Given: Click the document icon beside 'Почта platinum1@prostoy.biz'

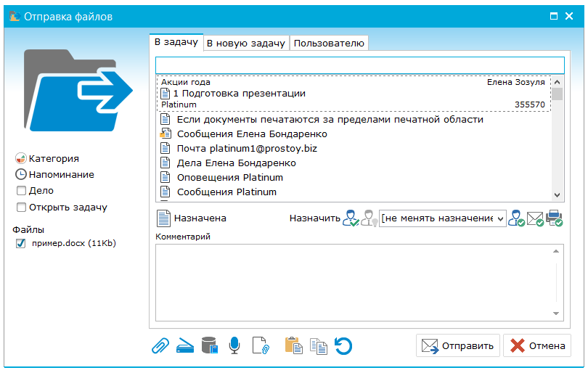Looking at the screenshot, I should pos(166,148).
